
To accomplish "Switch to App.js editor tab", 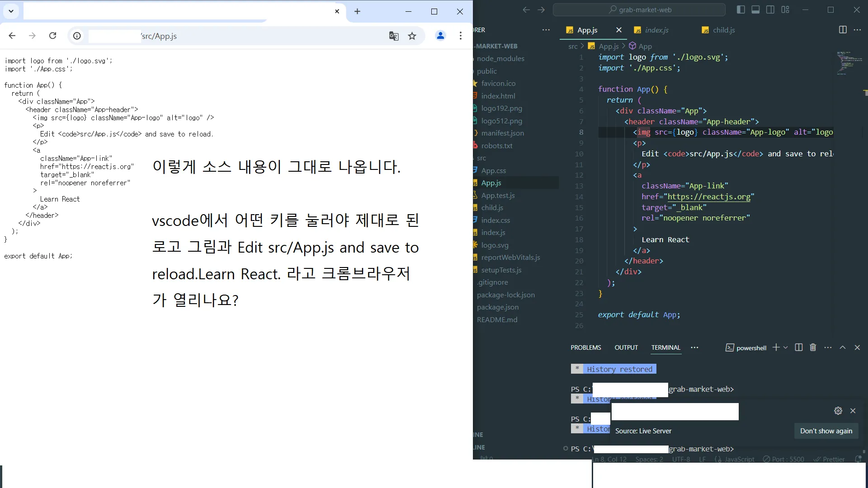I will point(587,30).
